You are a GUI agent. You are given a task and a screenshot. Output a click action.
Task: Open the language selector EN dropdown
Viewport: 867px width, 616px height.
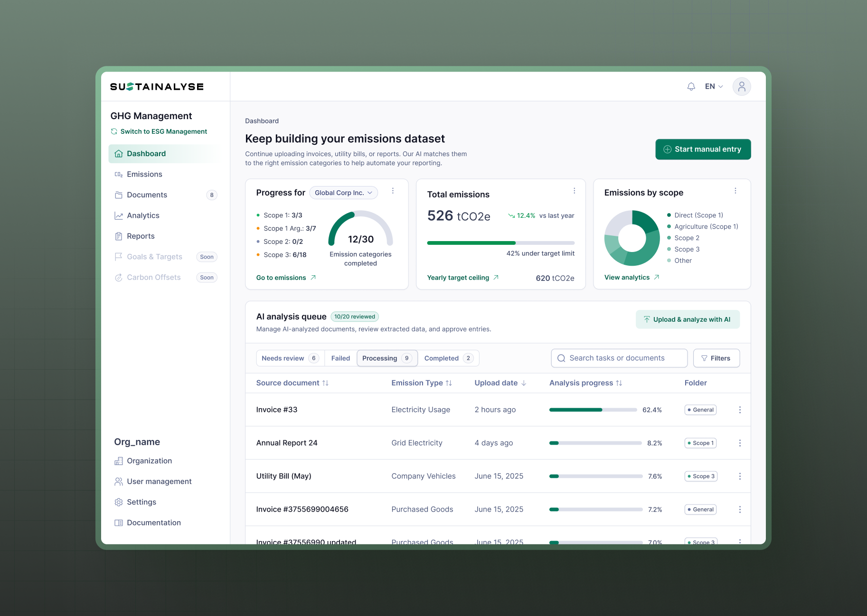point(714,86)
